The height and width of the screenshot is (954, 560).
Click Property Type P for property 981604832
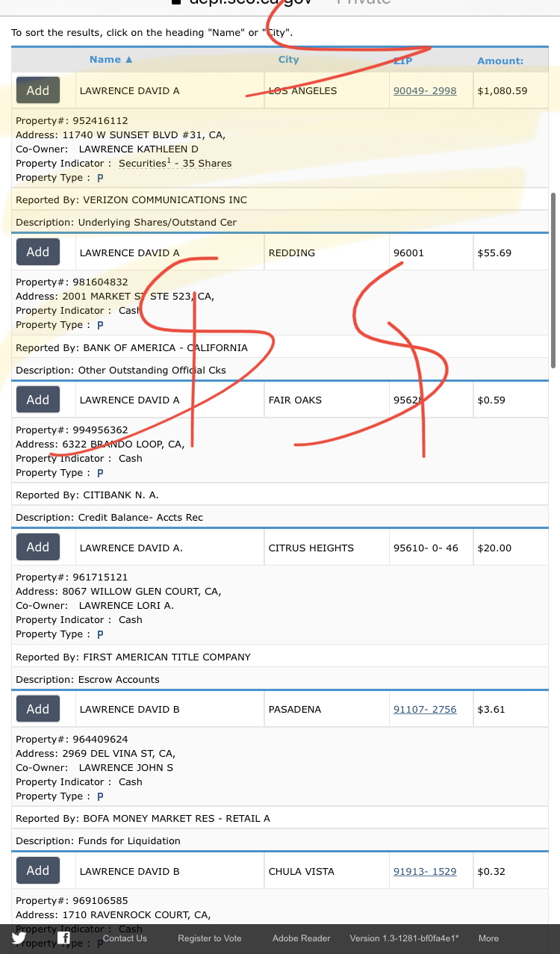[x=100, y=325]
